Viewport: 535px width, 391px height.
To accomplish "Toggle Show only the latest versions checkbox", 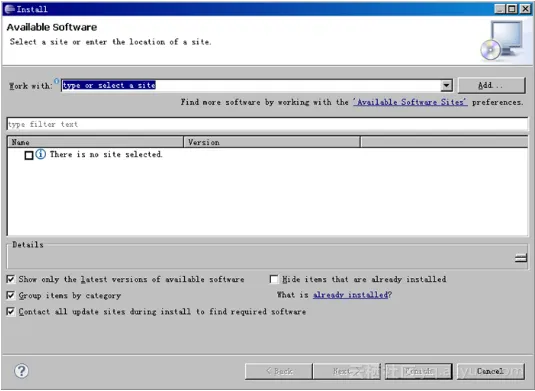I will pyautogui.click(x=11, y=279).
